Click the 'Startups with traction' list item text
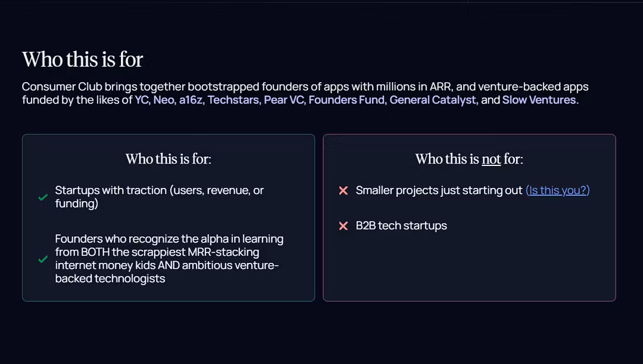 tap(160, 197)
